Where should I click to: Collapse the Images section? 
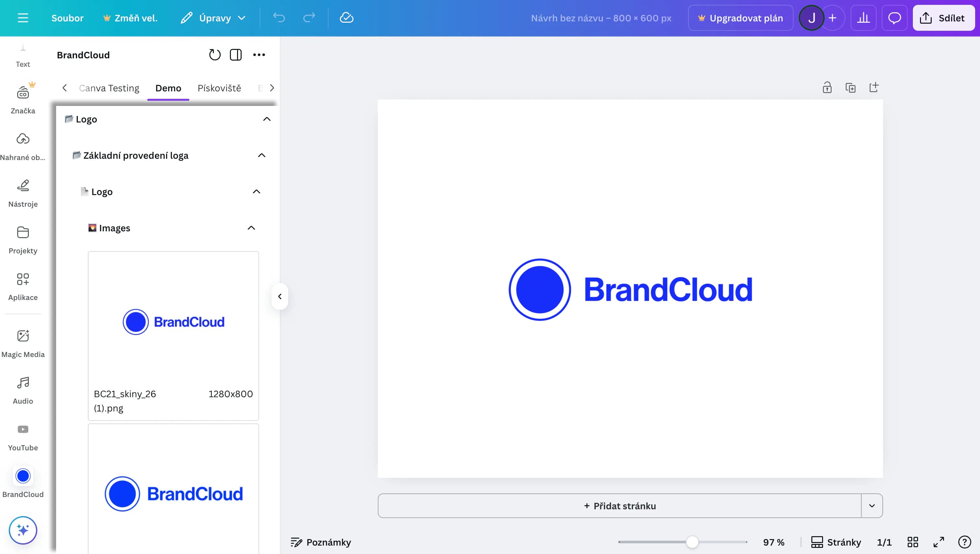point(251,228)
